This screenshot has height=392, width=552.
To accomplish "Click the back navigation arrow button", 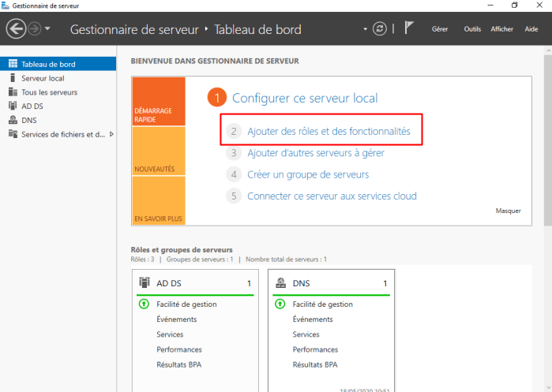I will point(16,29).
